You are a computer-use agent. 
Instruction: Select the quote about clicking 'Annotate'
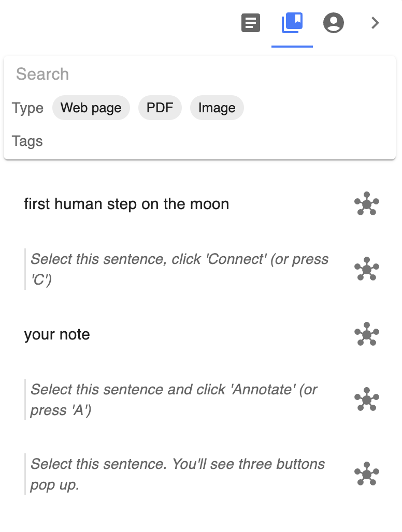point(174,400)
